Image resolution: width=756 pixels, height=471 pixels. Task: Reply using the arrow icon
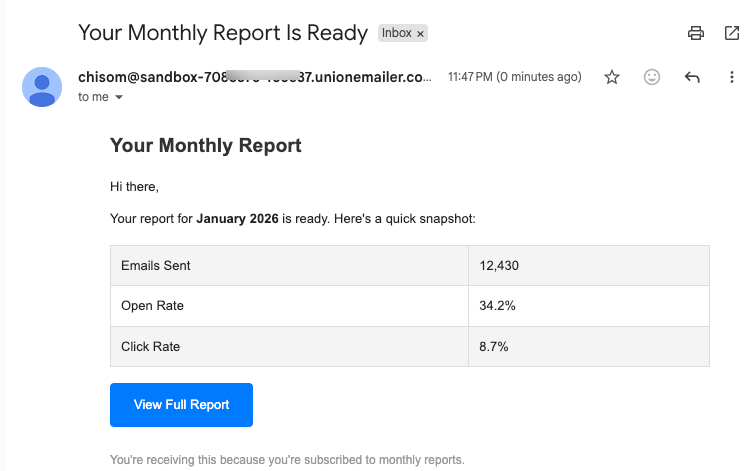692,77
